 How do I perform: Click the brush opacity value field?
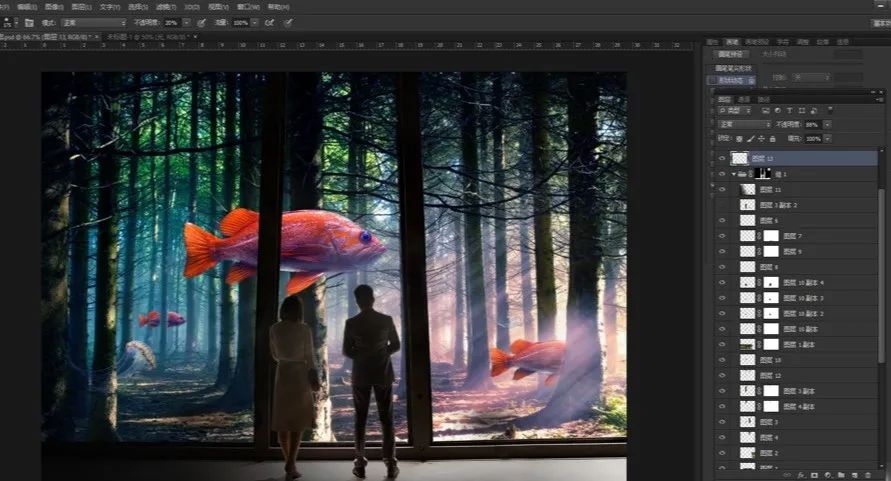click(172, 23)
